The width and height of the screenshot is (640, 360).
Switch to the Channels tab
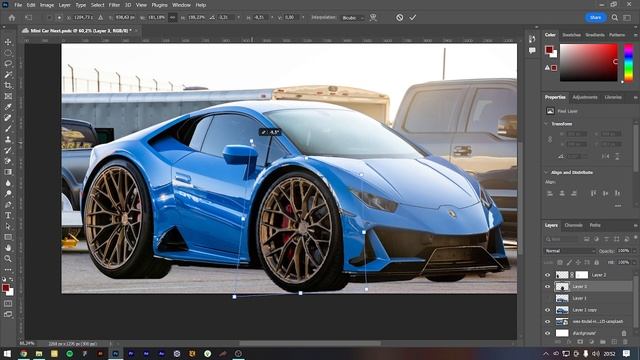[573, 225]
